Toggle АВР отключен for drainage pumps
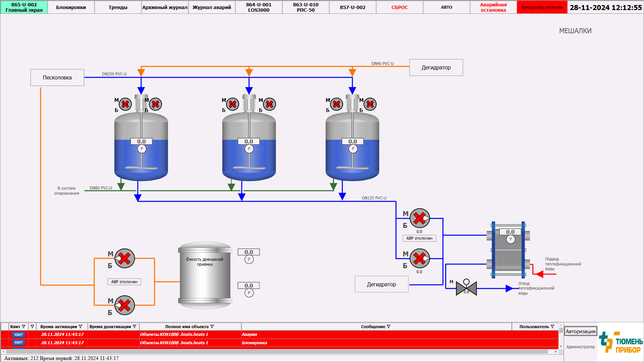Viewport: 644px width, 362px height. pyautogui.click(x=124, y=282)
